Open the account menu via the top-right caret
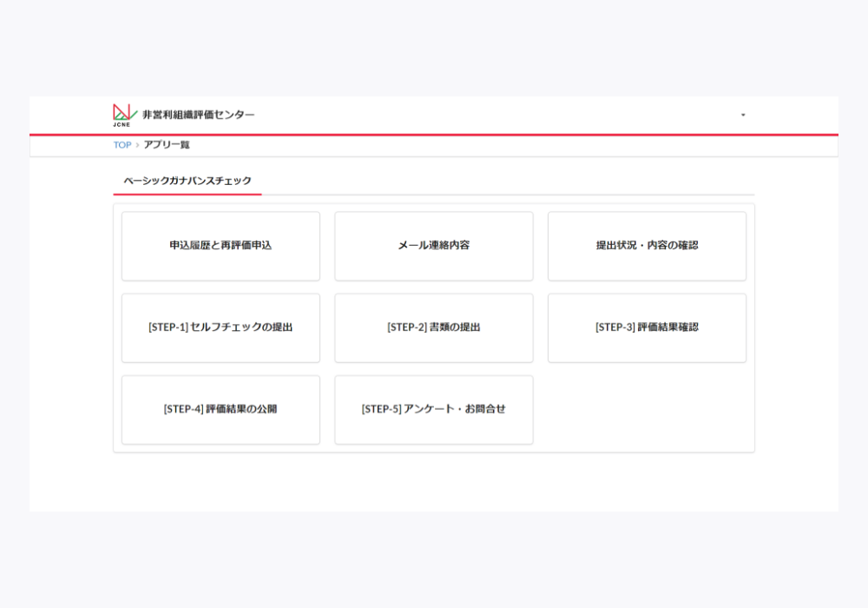Screen dimensions: 868x608 pos(742,114)
